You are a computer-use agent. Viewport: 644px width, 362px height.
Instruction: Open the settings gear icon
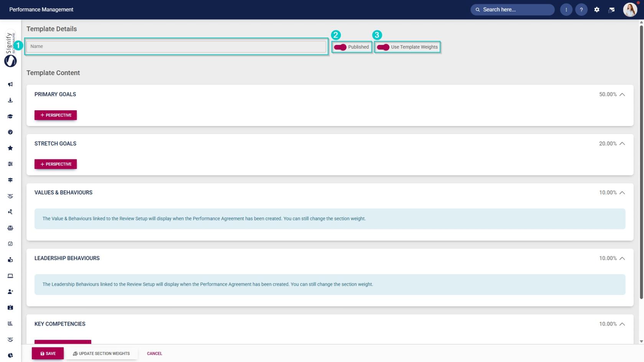[x=597, y=10]
